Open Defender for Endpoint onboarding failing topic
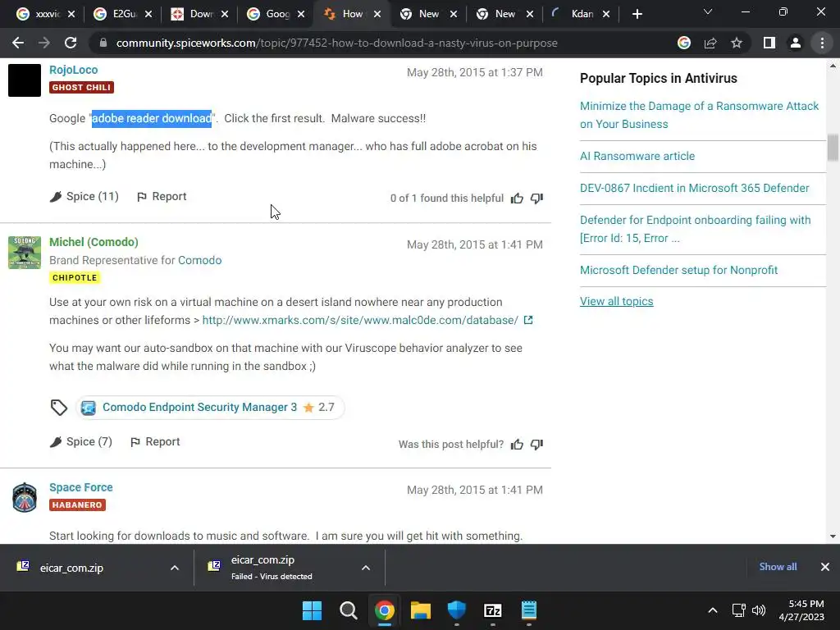 696,230
